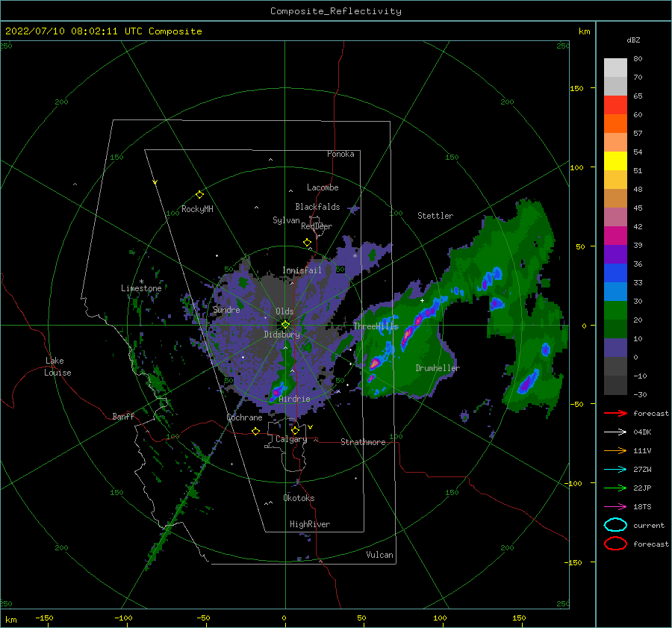Click the yellow diamond marker below Cochrane
Viewport: 672px width, 628px height.
pos(256,431)
